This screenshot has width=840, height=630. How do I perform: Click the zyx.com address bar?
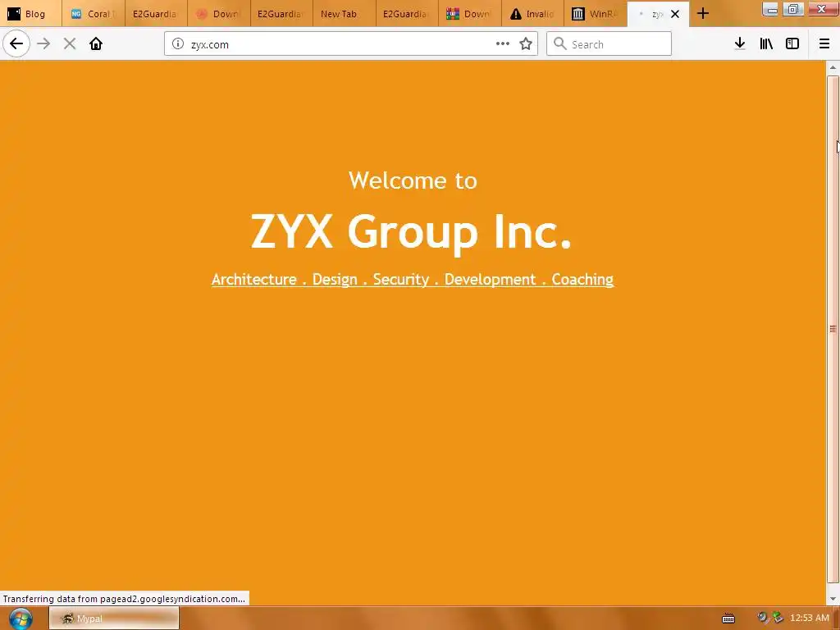coord(351,44)
